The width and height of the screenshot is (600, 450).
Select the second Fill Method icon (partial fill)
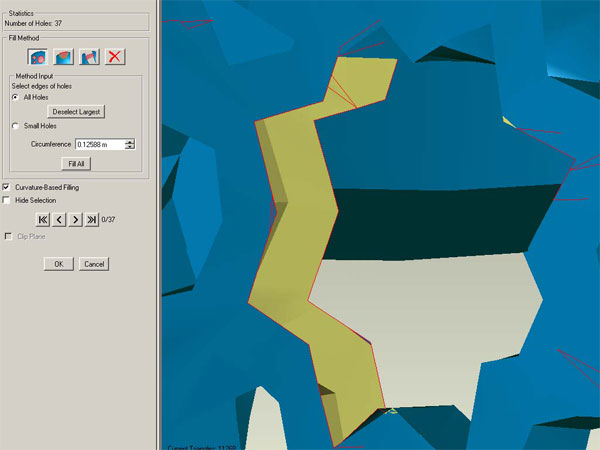click(63, 57)
